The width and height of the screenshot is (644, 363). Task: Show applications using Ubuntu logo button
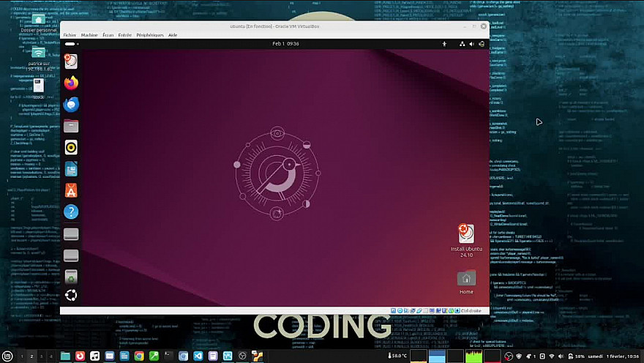pos(71,296)
